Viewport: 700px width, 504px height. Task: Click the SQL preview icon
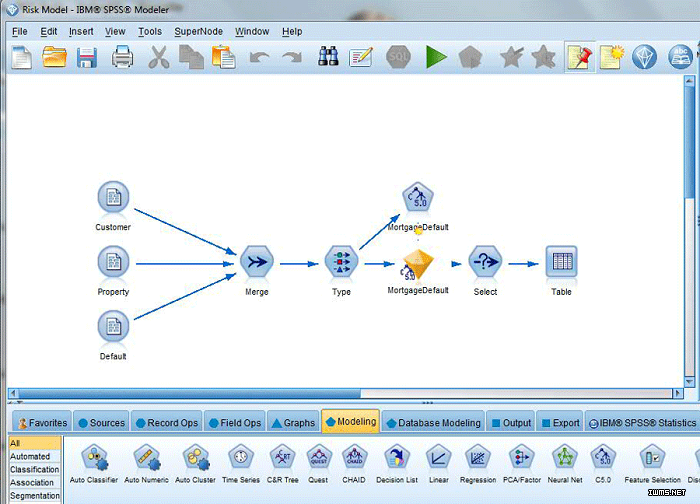(398, 57)
